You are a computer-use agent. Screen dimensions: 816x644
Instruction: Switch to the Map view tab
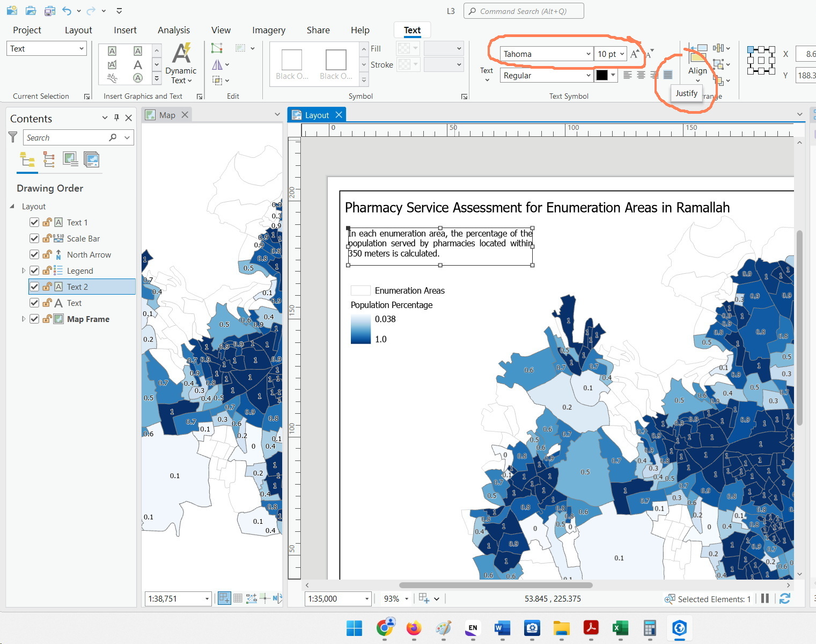click(166, 114)
